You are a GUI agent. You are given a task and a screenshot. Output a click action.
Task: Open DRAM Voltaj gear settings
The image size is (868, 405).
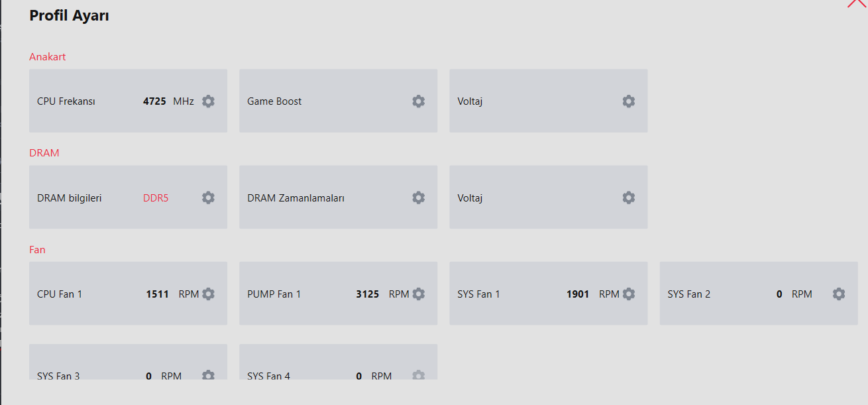[x=628, y=198]
